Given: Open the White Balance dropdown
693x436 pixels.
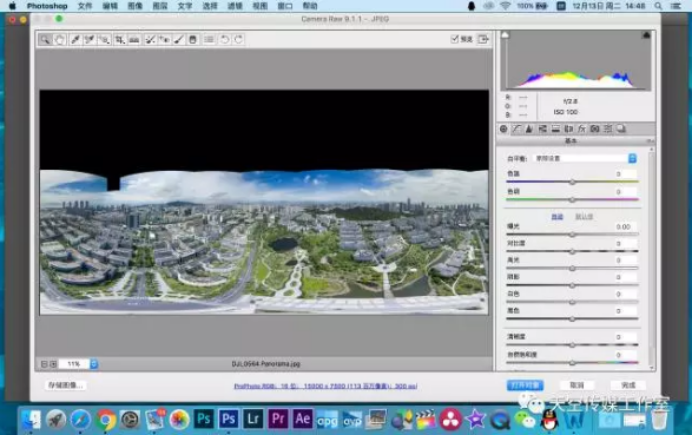Looking at the screenshot, I should coord(584,158).
